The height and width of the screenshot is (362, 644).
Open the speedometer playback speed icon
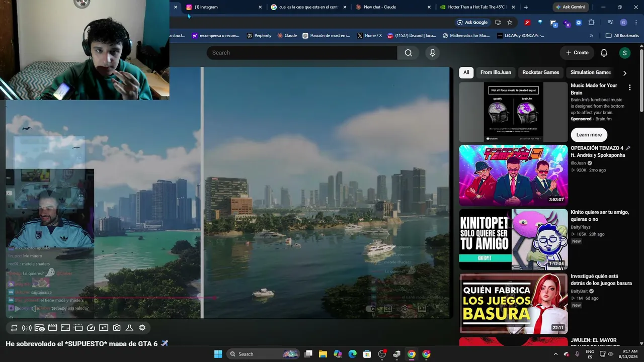coord(91,328)
